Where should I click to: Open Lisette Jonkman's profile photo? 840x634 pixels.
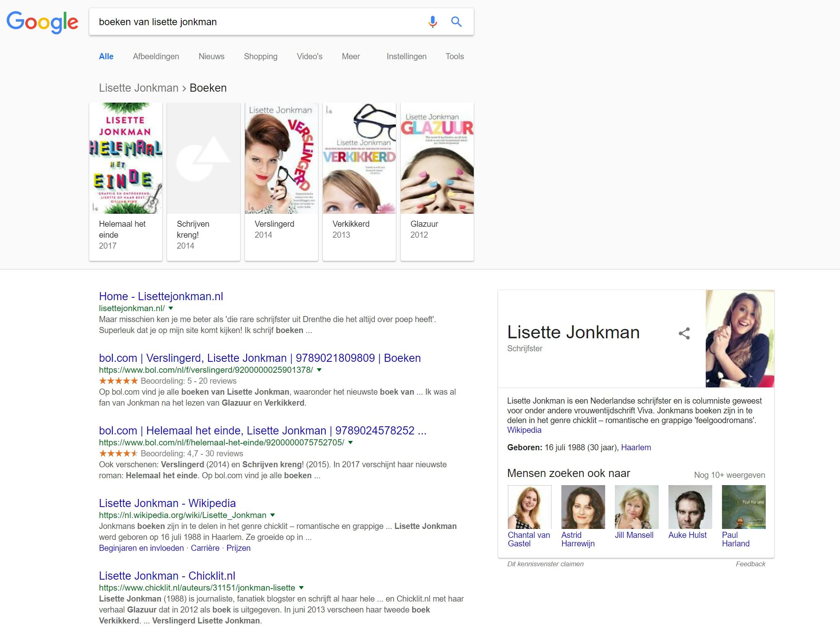click(739, 339)
